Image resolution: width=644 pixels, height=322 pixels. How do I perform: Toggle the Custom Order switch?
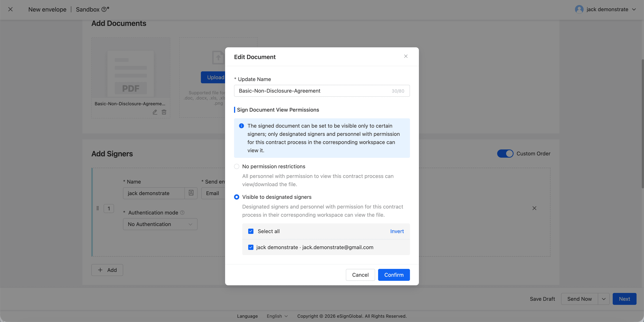coord(505,154)
